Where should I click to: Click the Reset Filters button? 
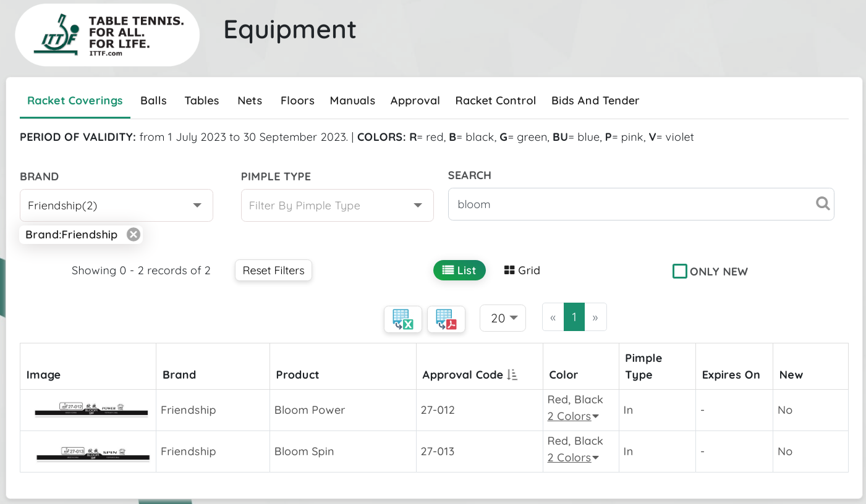click(274, 271)
